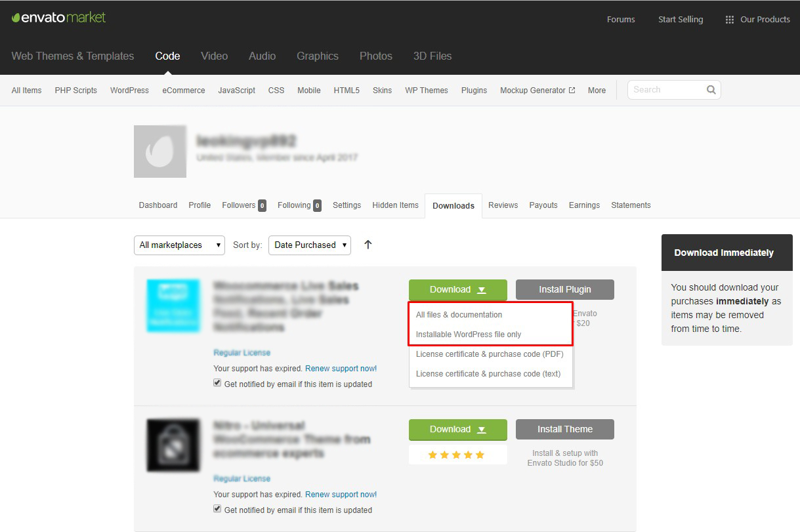Viewport: 800px width, 532px height.
Task: Toggle email notification for Nitro theme
Action: pyautogui.click(x=217, y=509)
